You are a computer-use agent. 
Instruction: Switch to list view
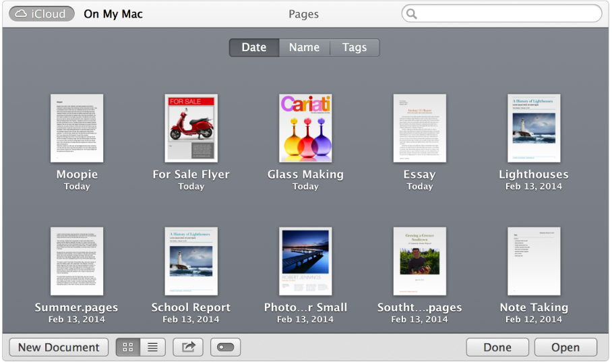pos(152,347)
